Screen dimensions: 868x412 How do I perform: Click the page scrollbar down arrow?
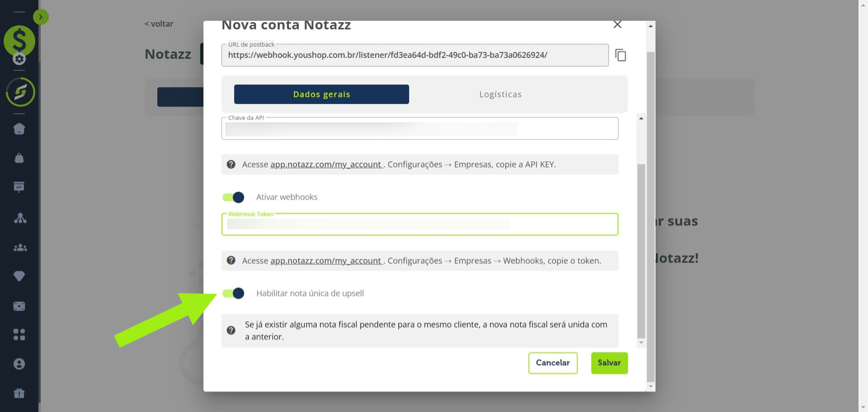click(863, 407)
